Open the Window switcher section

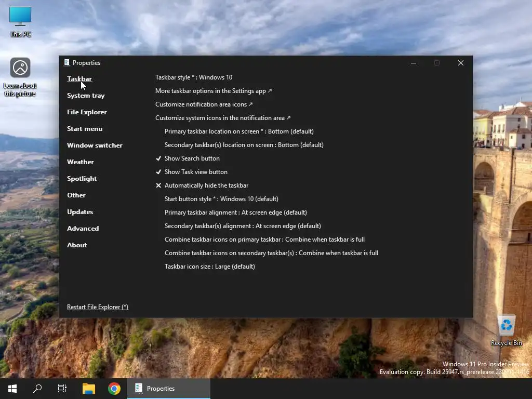tap(95, 145)
